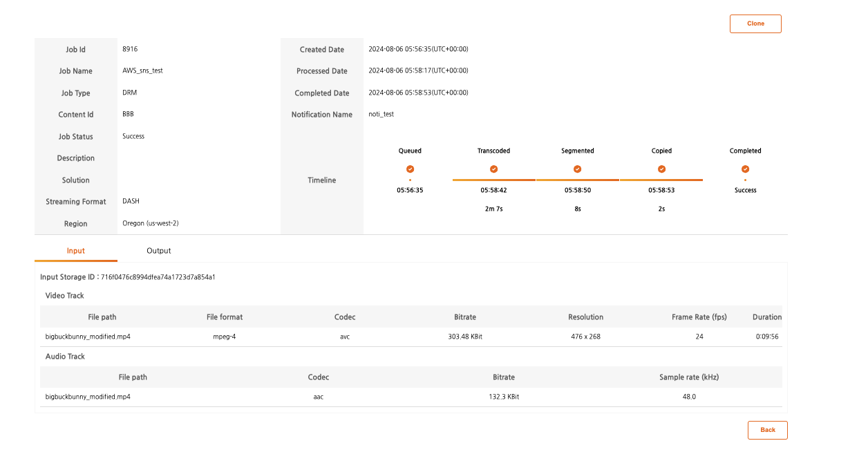Click the Copied step checkmark icon

[x=661, y=169]
